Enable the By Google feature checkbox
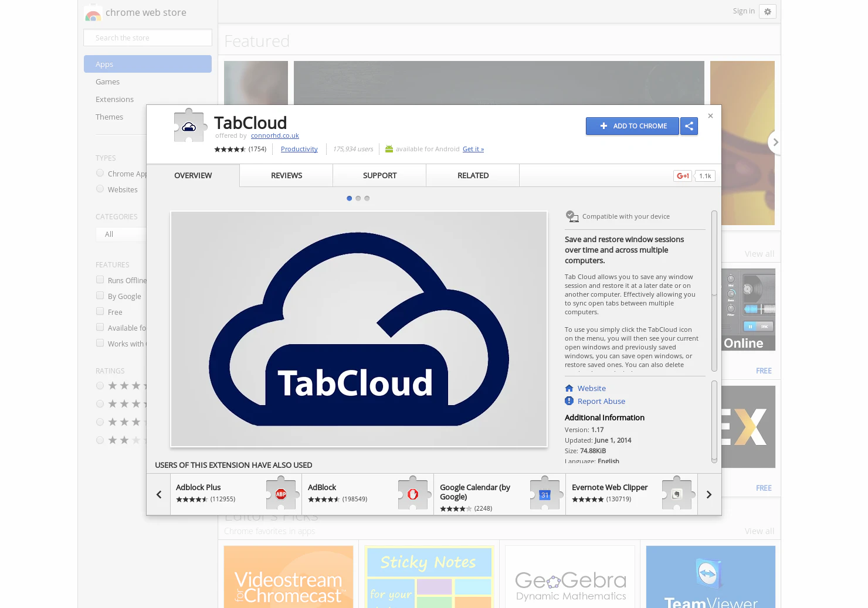 pos(100,295)
